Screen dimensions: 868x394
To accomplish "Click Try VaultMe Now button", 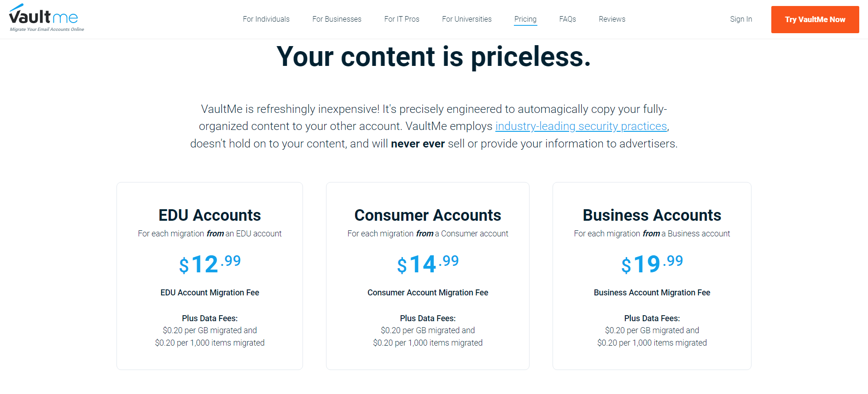I will pos(815,19).
